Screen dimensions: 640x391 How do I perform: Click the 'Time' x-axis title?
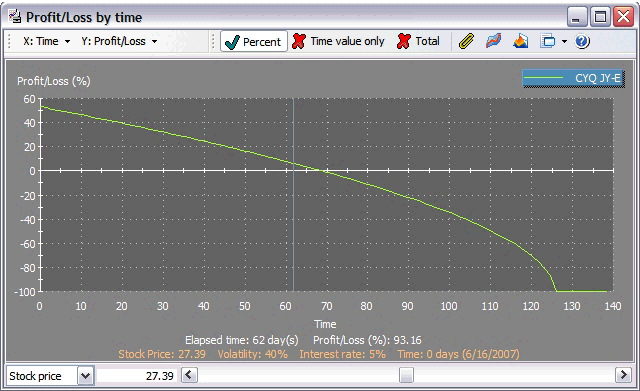[x=325, y=324]
